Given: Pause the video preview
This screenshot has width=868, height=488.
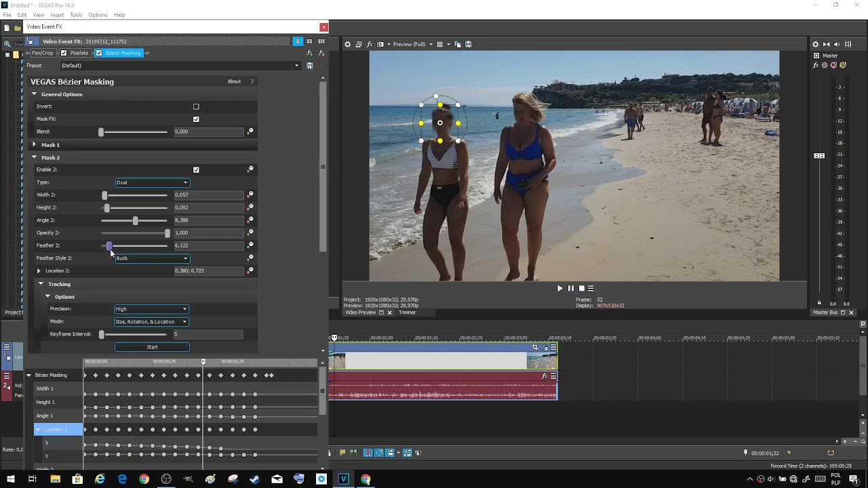Looking at the screenshot, I should [570, 288].
